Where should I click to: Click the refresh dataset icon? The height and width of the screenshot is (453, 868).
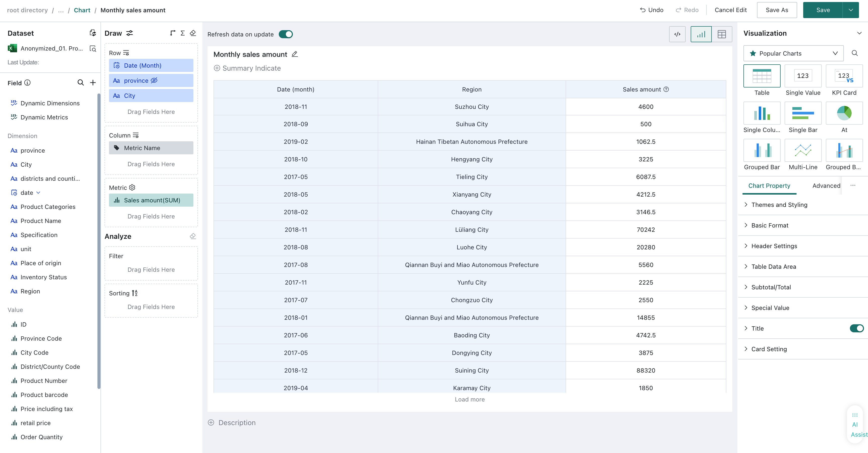click(93, 33)
